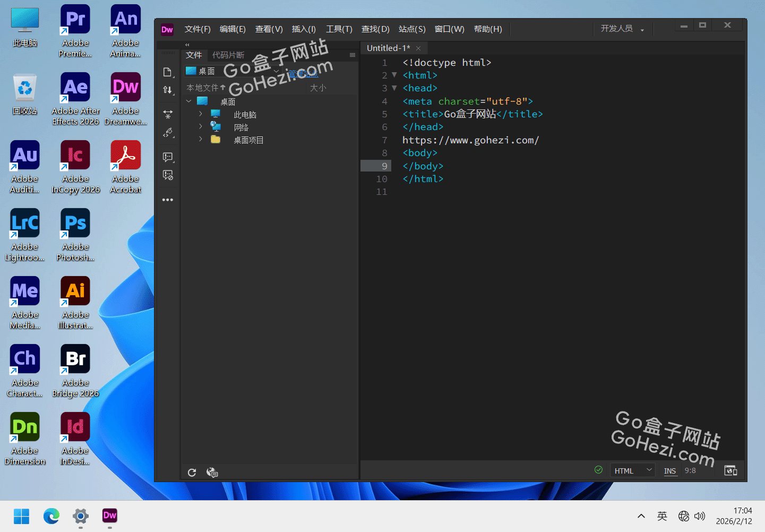
Task: Collapse the head tag fold arrow on line 3
Action: 394,88
